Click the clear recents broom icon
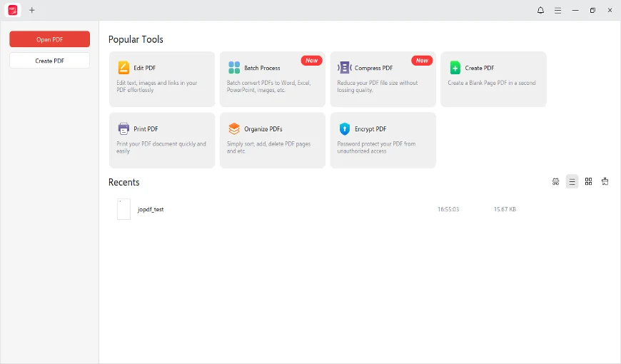Viewport: 621px width, 364px height. pyautogui.click(x=605, y=181)
